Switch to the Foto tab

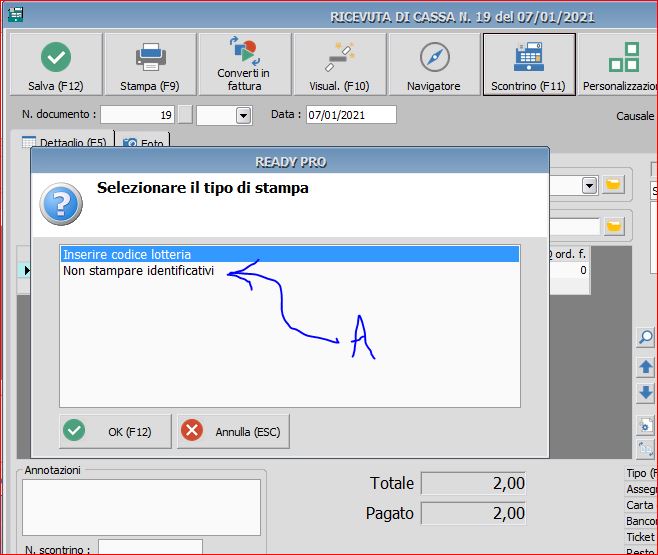click(143, 142)
